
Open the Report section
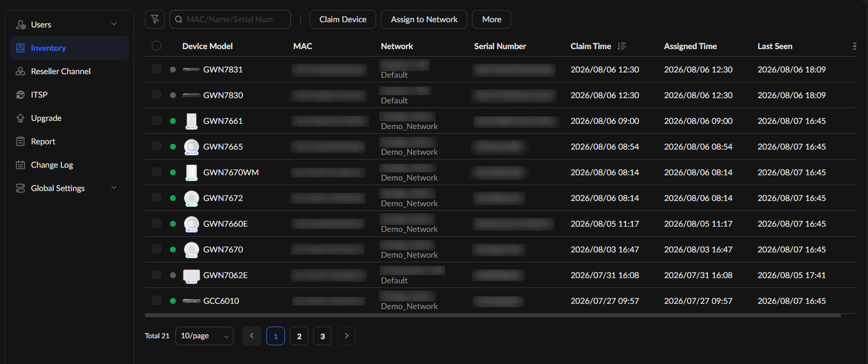click(x=70, y=141)
